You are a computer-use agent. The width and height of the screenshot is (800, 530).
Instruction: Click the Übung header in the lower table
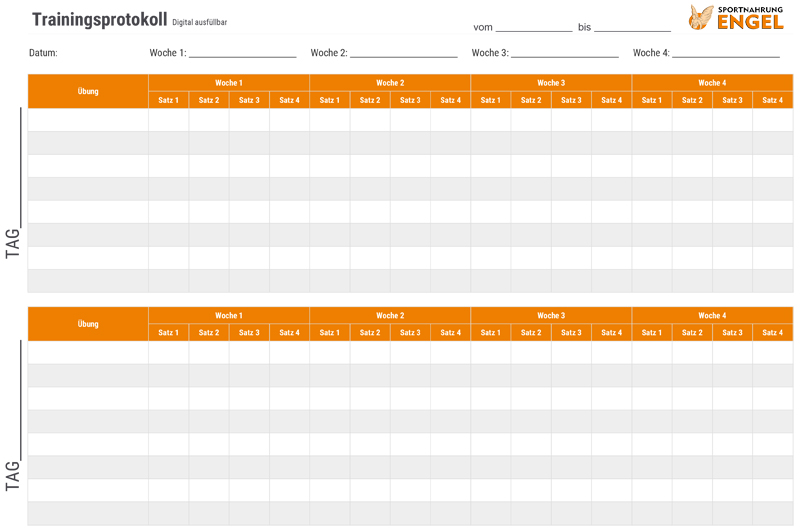point(88,324)
